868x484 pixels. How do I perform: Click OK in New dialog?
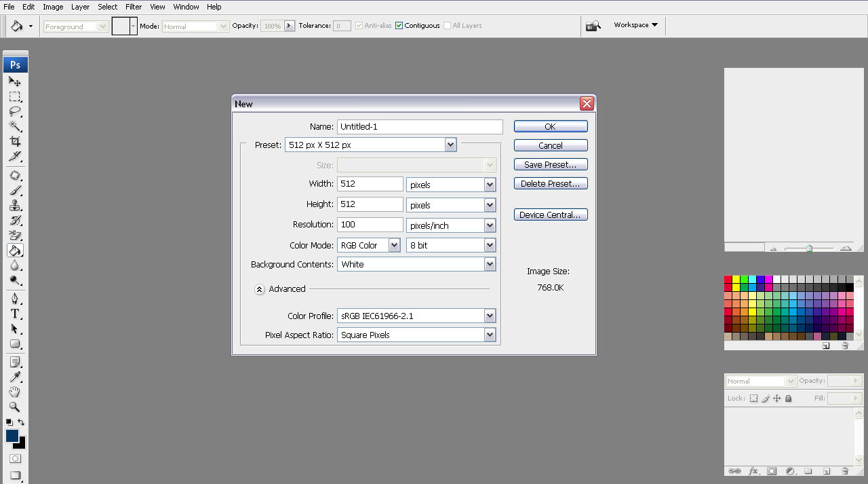coord(551,126)
